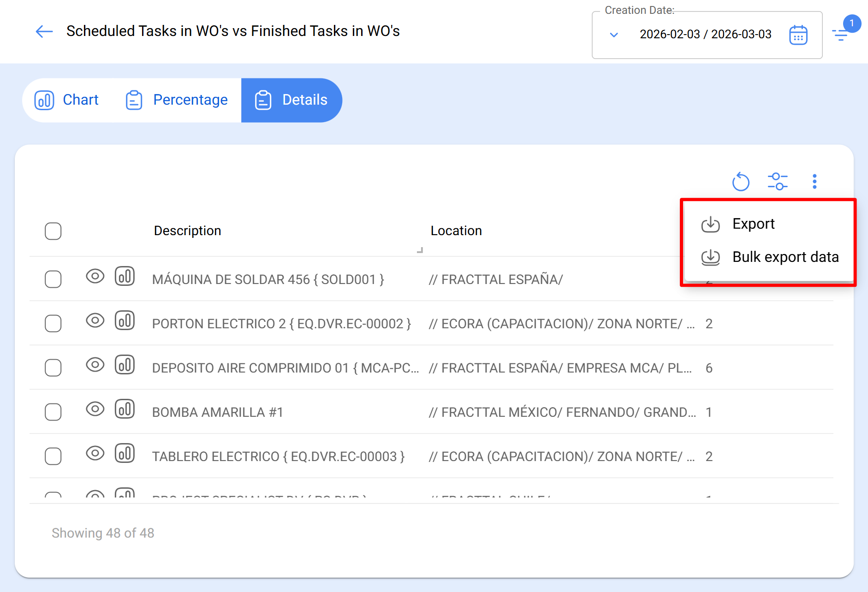View details eye icon for MÁQUINA DE SOLDAR 456
868x592 pixels.
(95, 277)
